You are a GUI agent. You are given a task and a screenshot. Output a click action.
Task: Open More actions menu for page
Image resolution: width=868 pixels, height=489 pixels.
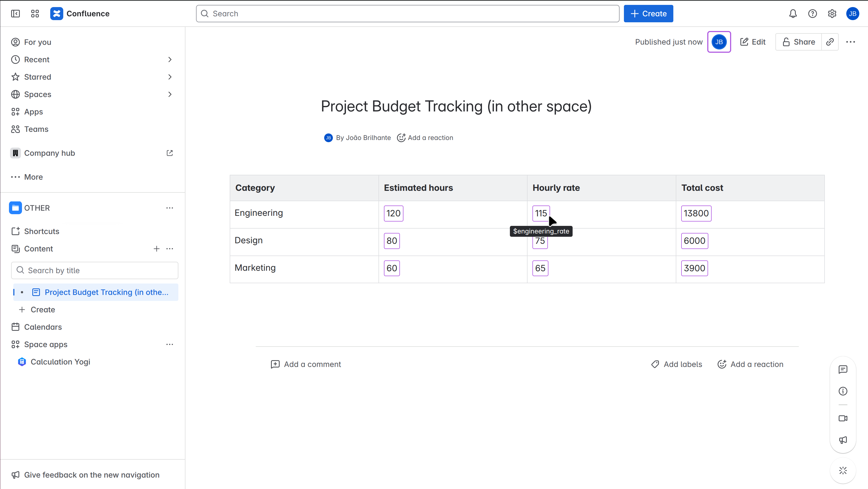tap(850, 42)
